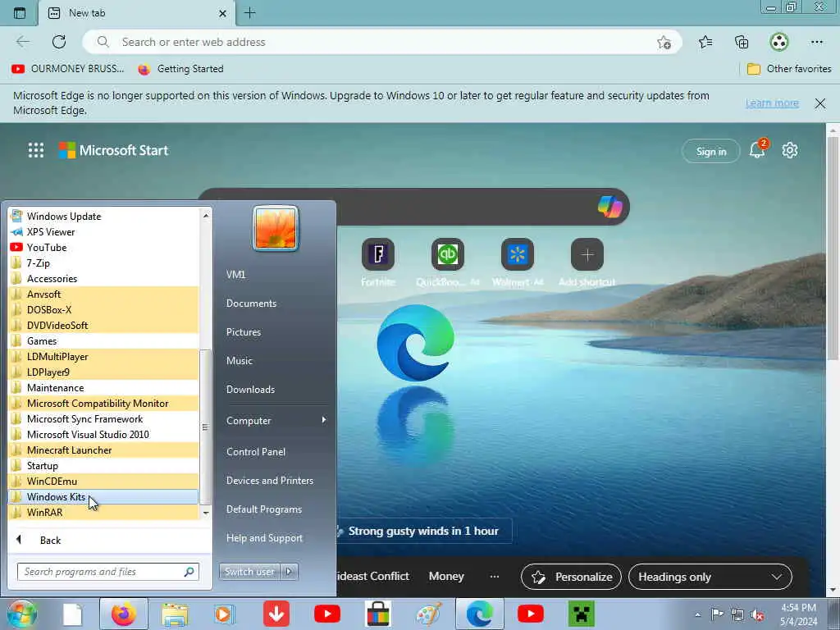This screenshot has width=840, height=630.
Task: Launch XPS Viewer from Start menu
Action: click(x=104, y=232)
